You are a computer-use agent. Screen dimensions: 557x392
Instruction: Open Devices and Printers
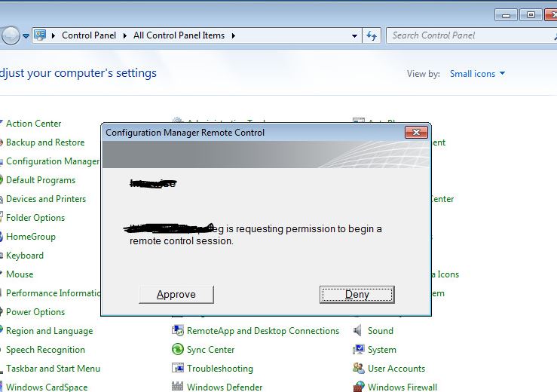point(46,199)
